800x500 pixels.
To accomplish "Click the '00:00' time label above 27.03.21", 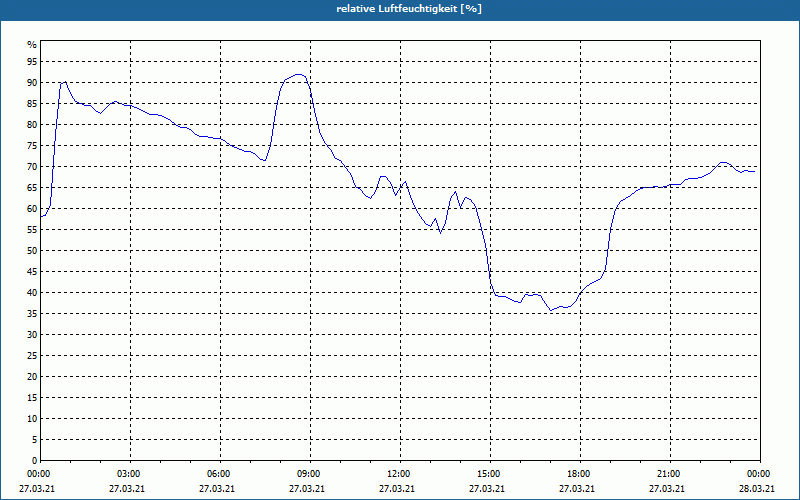I will (x=37, y=474).
